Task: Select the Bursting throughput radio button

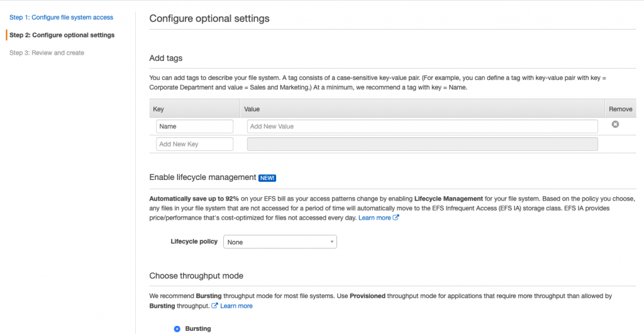Action: click(x=177, y=328)
